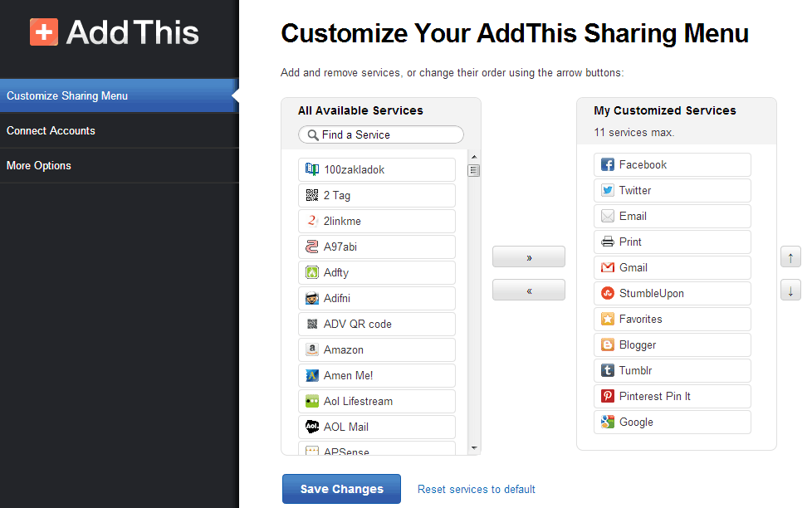Click the Pinterest Pin It icon
The height and width of the screenshot is (508, 812).
608,396
